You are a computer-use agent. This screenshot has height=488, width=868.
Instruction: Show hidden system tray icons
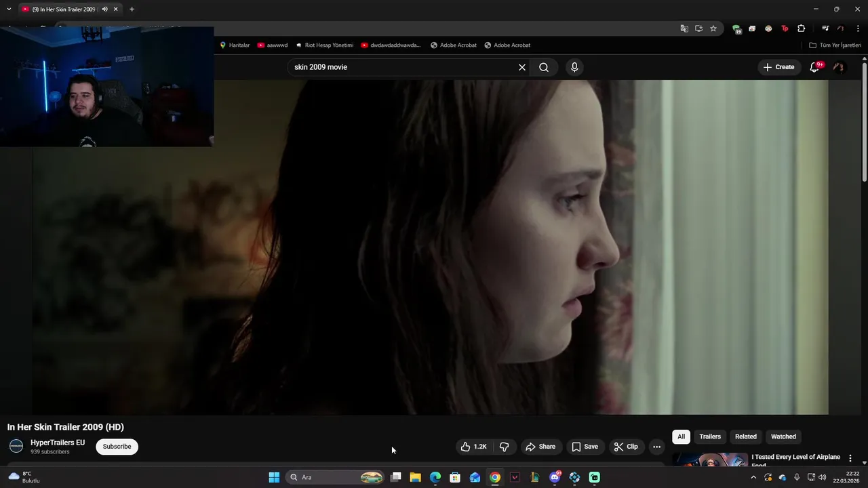point(753,477)
